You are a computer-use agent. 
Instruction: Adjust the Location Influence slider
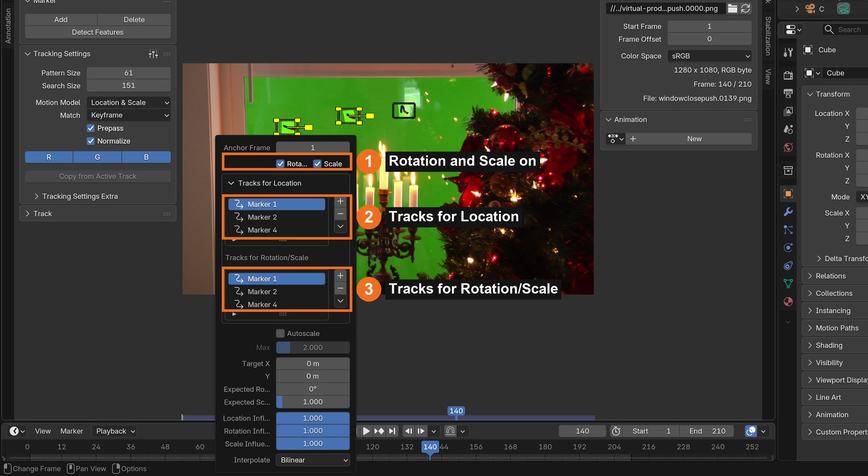tap(313, 418)
